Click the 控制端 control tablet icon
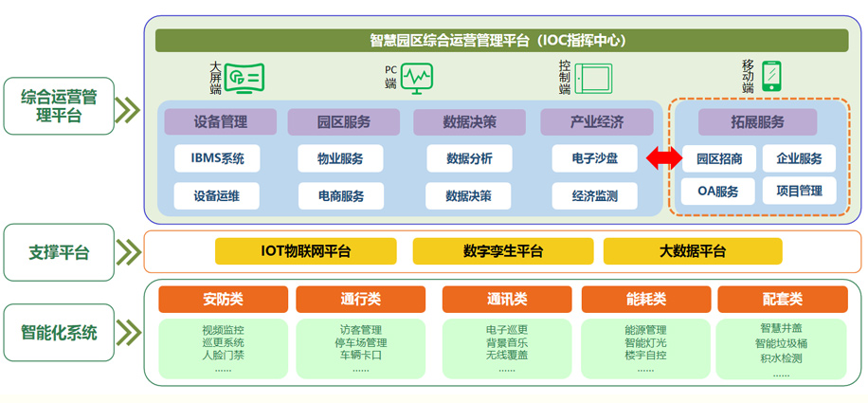 click(593, 78)
